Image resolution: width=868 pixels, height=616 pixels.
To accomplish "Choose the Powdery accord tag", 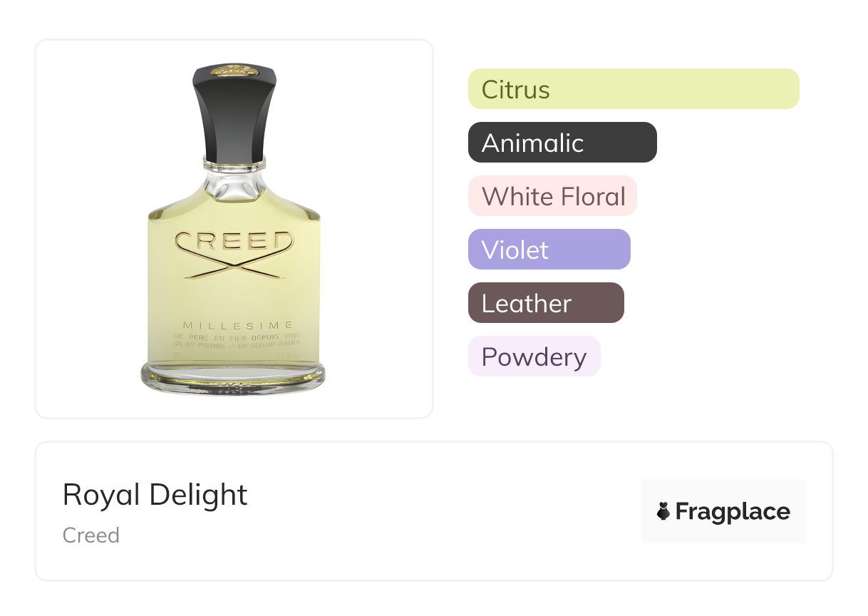I will pos(534,356).
